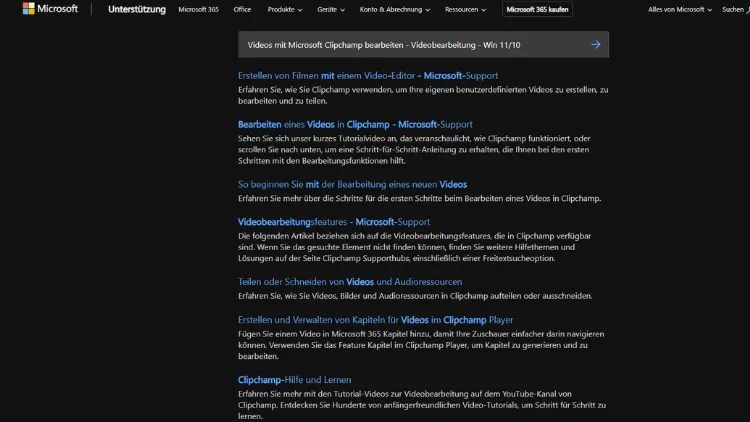Open 'Bearbeiten eines Videos in Clipchamp' result

click(x=355, y=124)
